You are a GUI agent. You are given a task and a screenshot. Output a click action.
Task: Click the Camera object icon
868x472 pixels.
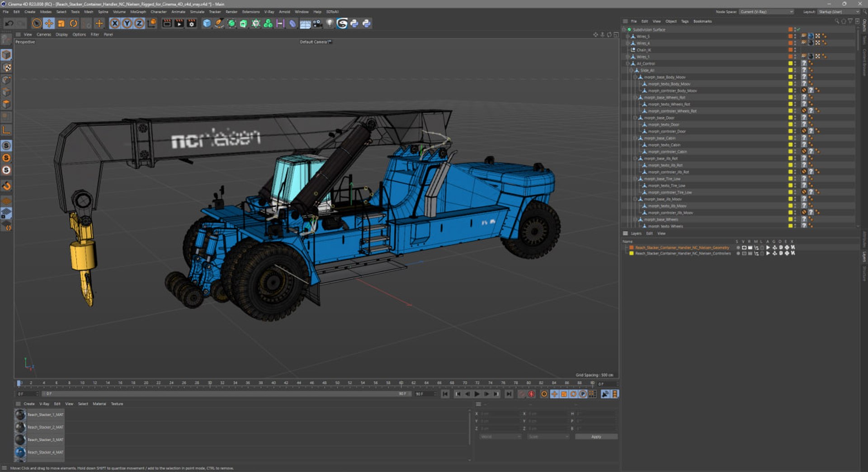317,24
